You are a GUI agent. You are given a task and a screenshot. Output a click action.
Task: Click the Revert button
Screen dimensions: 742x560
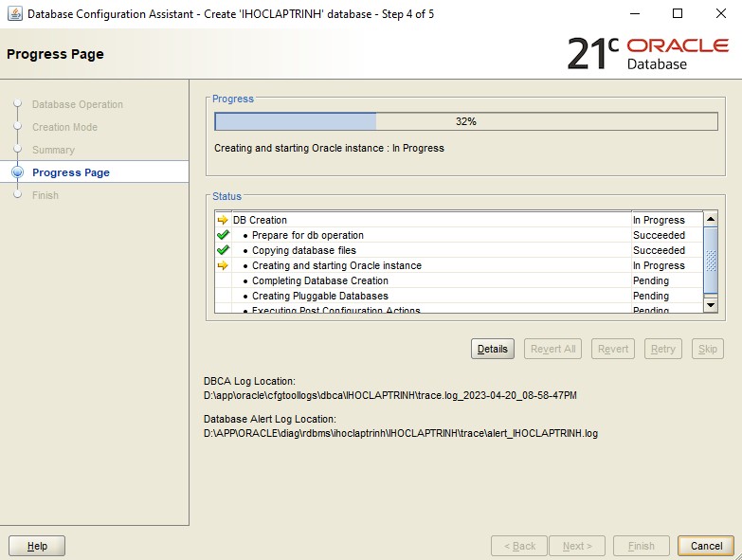(x=613, y=349)
